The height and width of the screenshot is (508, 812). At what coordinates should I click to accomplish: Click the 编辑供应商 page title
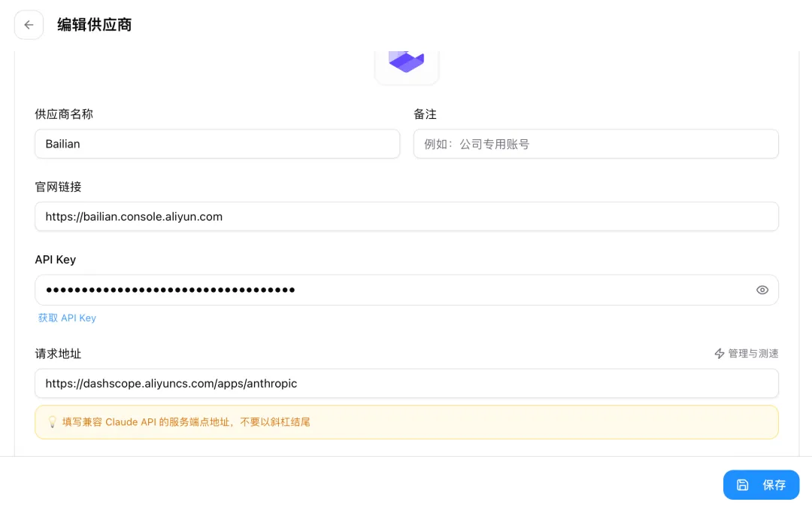click(94, 25)
